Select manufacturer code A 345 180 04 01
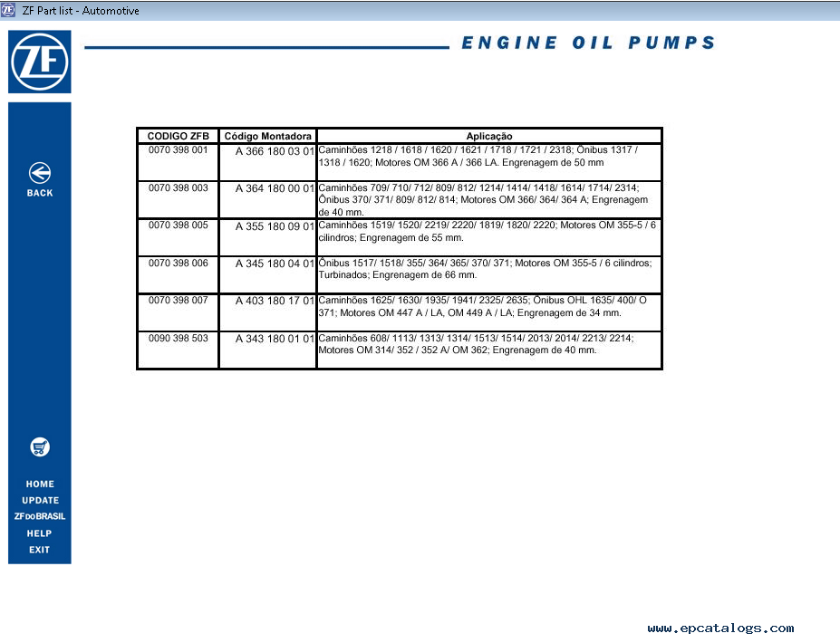The image size is (840, 643). point(275,264)
